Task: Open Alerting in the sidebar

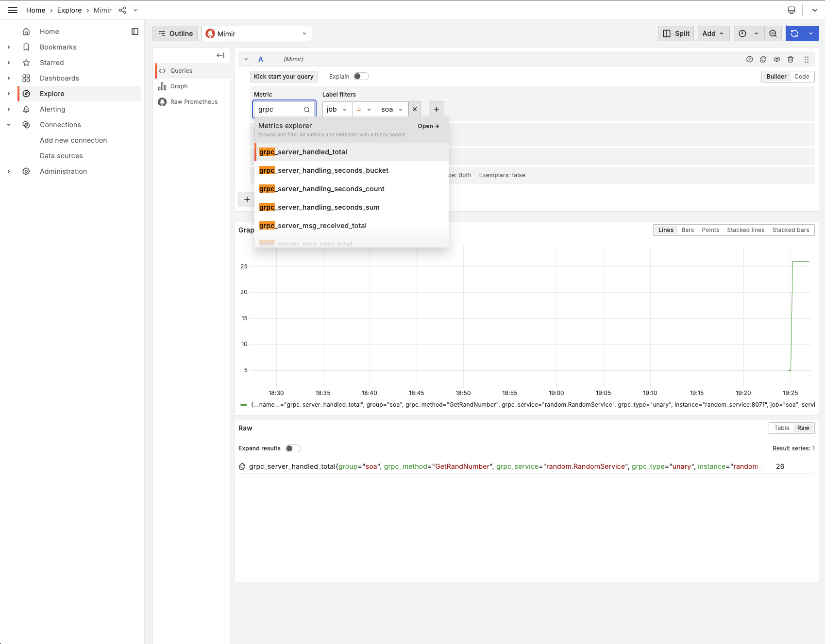Action: tap(52, 109)
